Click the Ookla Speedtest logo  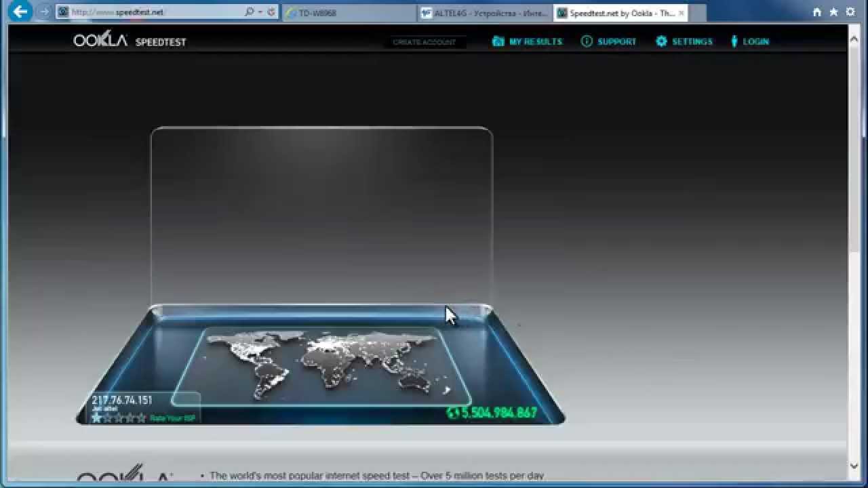(x=130, y=40)
